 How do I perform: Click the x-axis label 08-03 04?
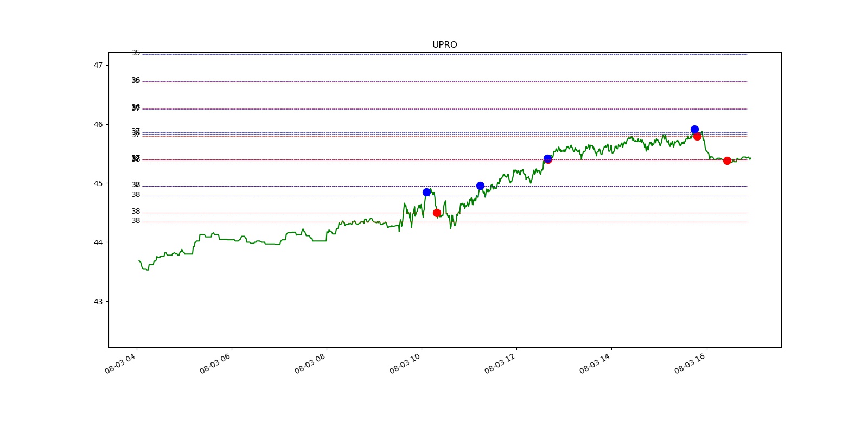120,363
